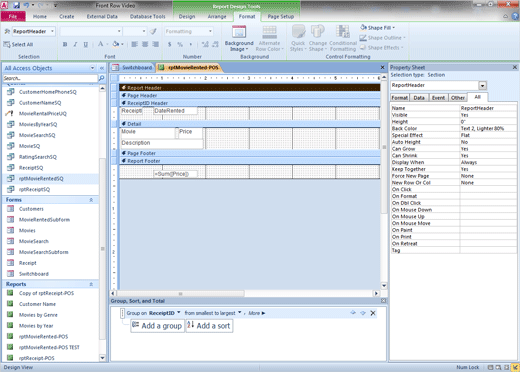
Task: Switch to the Design ribbon tab
Action: (187, 16)
